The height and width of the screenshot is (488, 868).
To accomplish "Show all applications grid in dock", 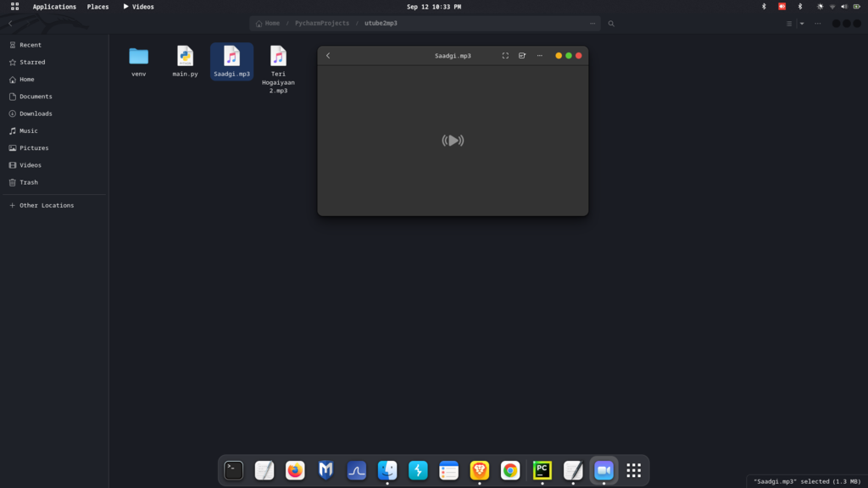I will point(634,470).
